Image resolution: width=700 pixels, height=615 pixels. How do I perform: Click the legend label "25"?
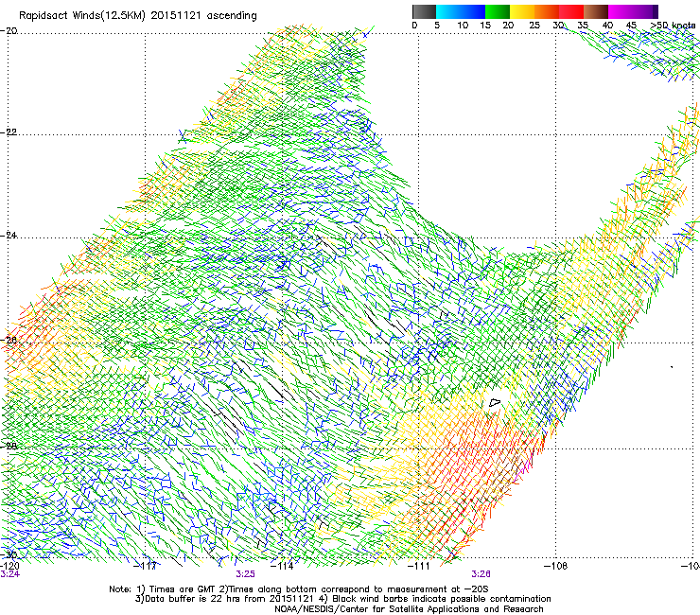coord(534,26)
